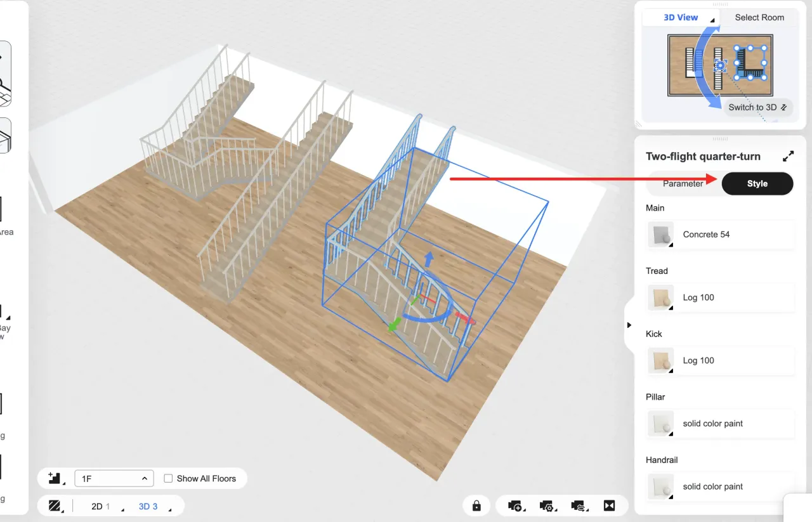Click the add camera icon
The width and height of the screenshot is (812, 522).
click(x=515, y=506)
